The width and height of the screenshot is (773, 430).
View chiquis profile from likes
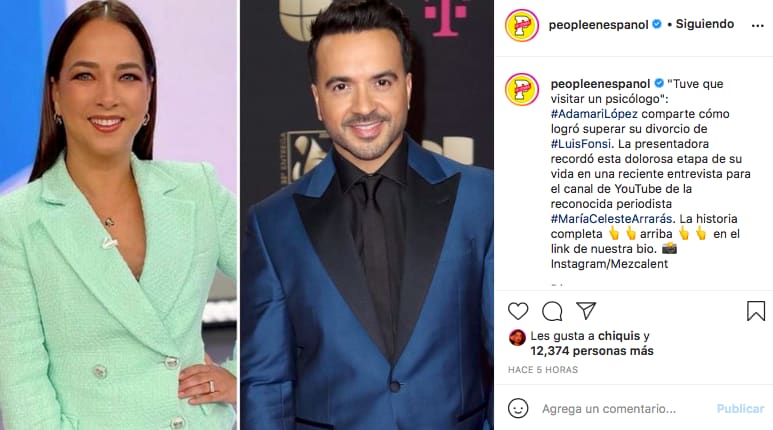tap(619, 336)
